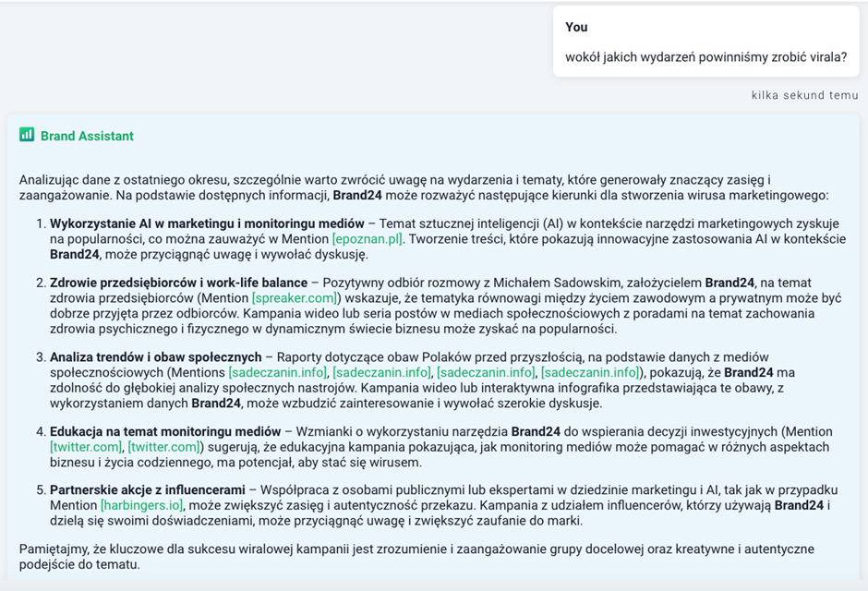Open the epoznan.pl mention link
This screenshot has height=591, width=868.
coord(368,239)
